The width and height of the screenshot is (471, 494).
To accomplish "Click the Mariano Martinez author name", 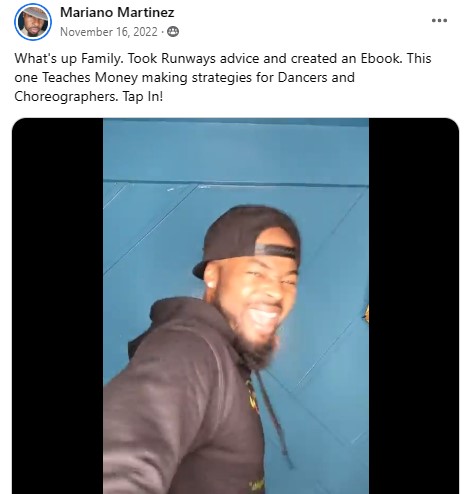I will (117, 13).
